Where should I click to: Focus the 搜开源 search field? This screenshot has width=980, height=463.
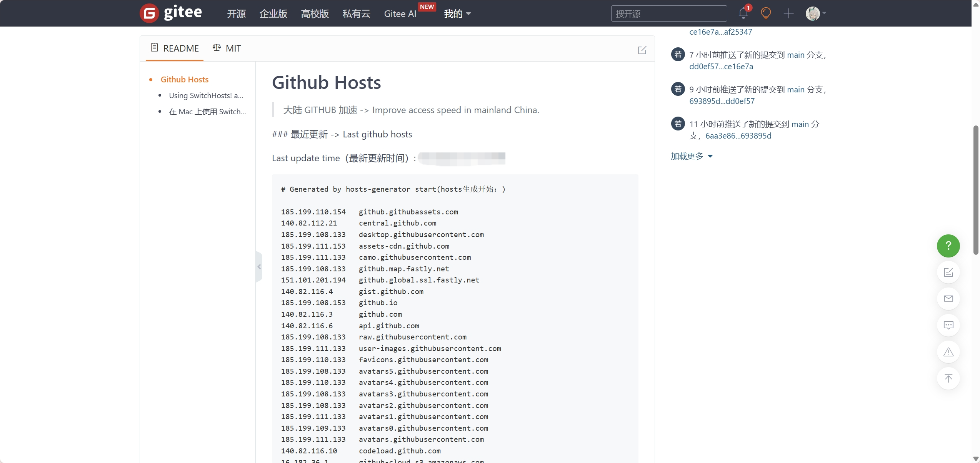click(669, 14)
